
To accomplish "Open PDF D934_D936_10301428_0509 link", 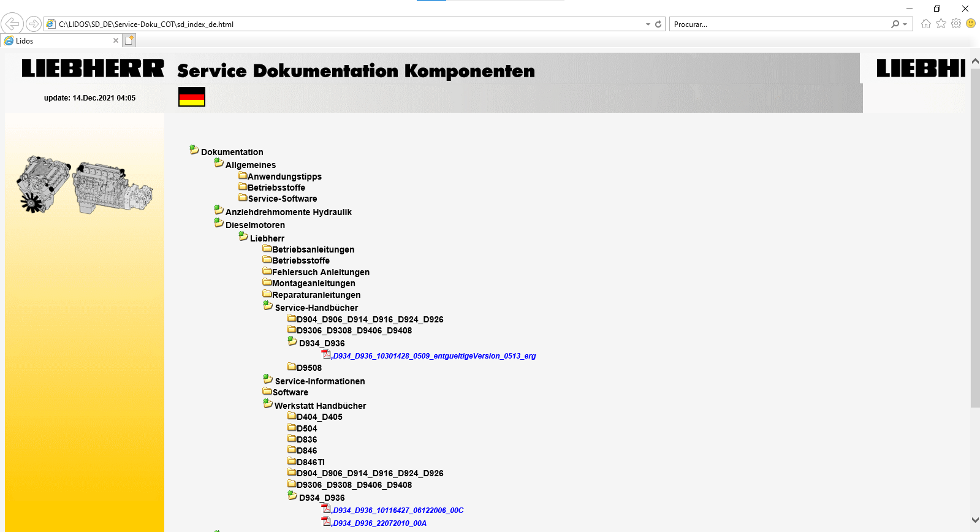I will (x=435, y=356).
